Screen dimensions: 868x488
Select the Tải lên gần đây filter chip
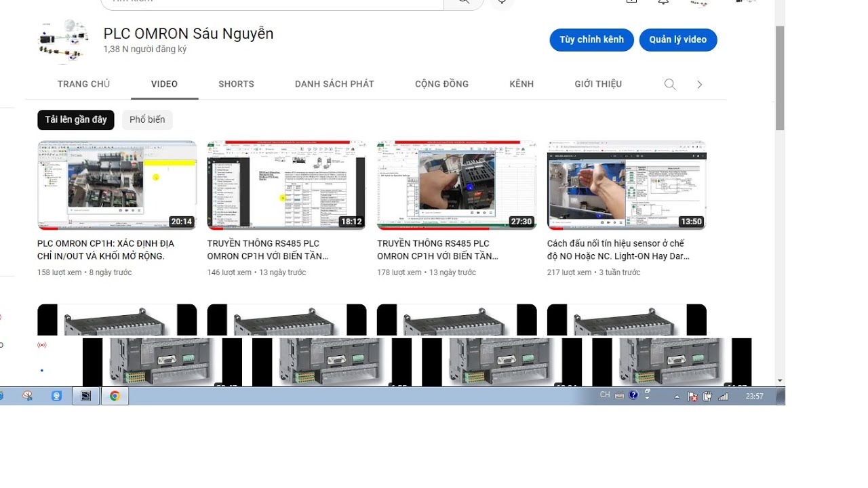[x=76, y=120]
